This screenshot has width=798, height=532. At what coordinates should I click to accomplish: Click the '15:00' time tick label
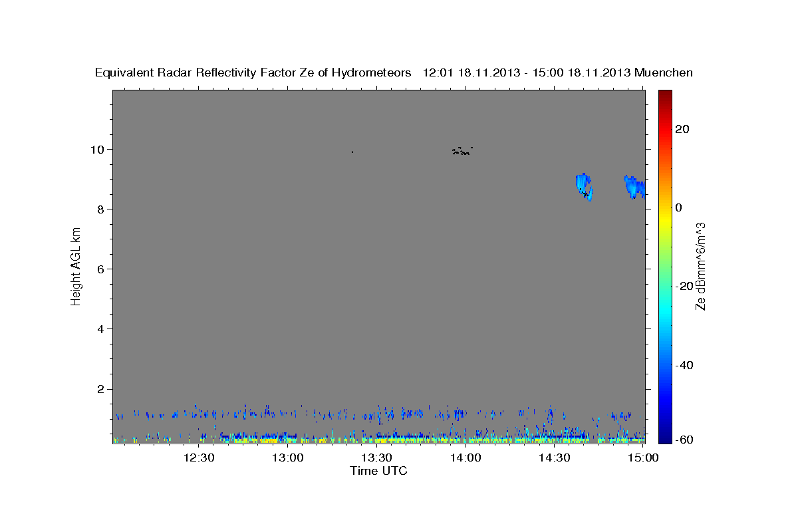[x=643, y=458]
